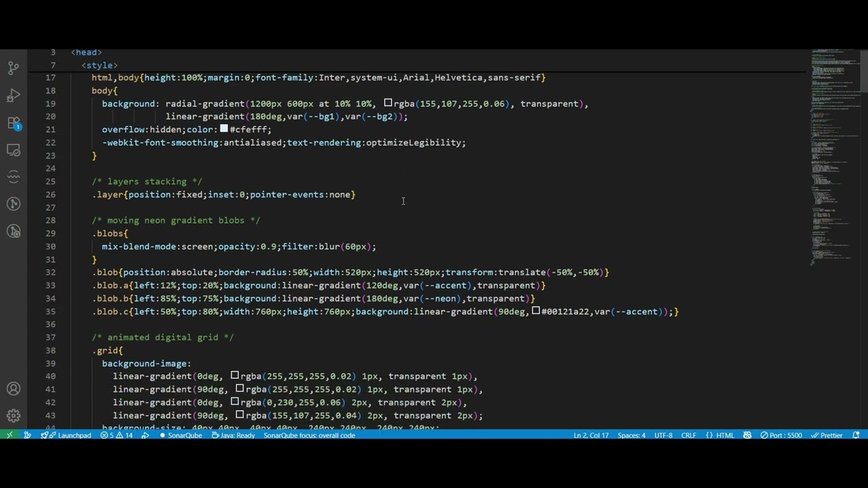The width and height of the screenshot is (868, 488).
Task: Click the animated digital grid comment
Action: [x=163, y=338]
